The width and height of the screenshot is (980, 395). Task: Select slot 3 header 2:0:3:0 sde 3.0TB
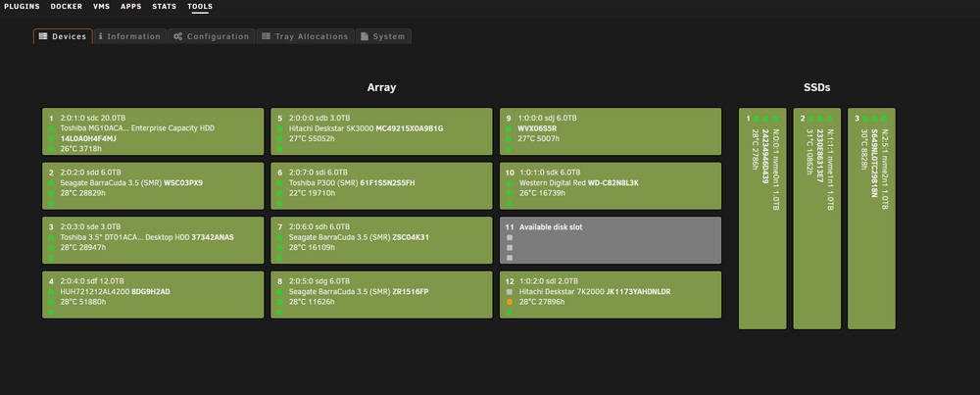pos(90,226)
